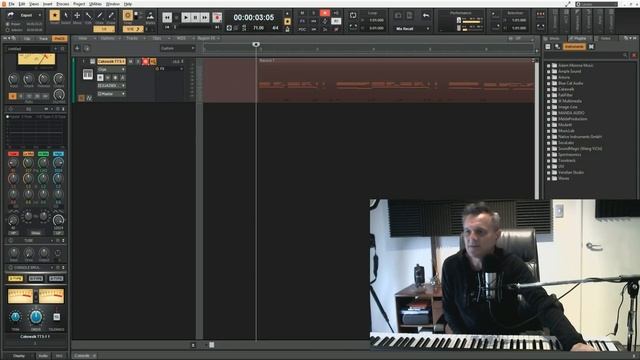Adjust the blue Drive knob in Console Emulator
The width and height of the screenshot is (640, 360).
click(36, 317)
